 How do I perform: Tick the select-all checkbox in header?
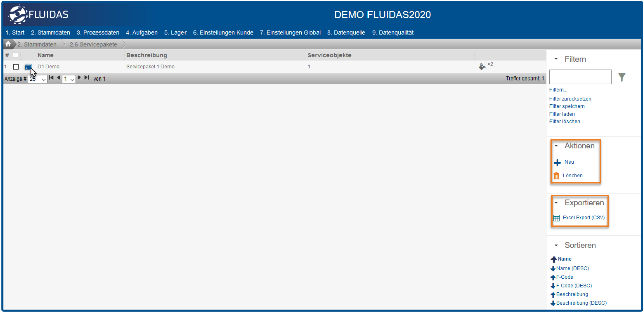[x=16, y=55]
